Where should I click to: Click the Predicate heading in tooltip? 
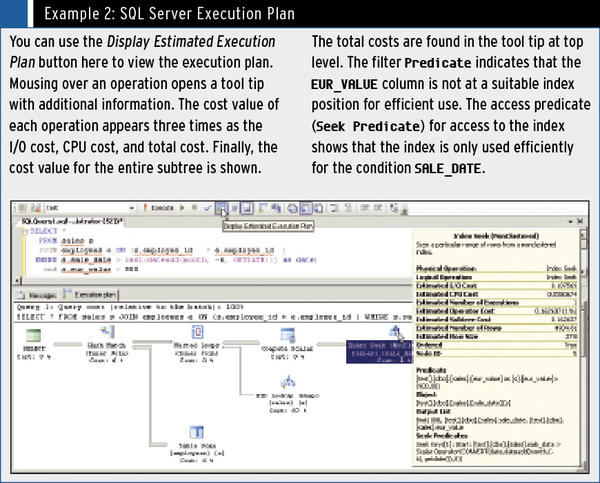(431, 370)
